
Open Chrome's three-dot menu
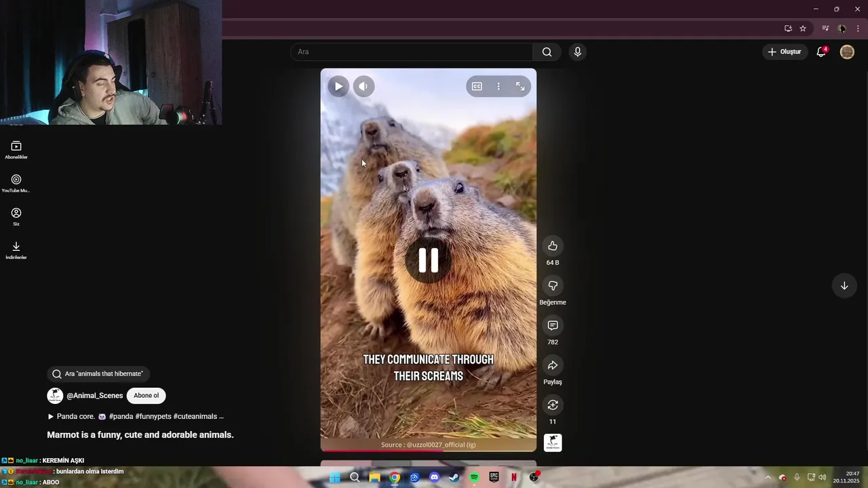(x=858, y=28)
